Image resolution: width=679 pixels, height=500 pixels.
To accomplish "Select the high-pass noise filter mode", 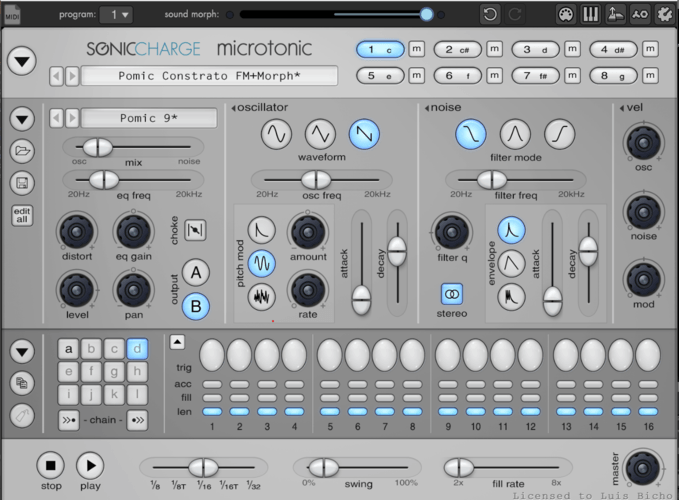I will point(559,134).
